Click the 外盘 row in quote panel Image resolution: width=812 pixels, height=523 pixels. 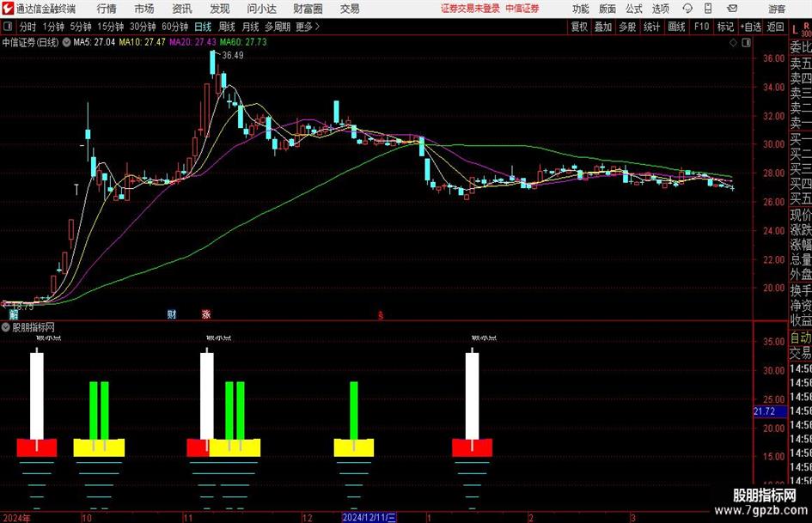801,275
